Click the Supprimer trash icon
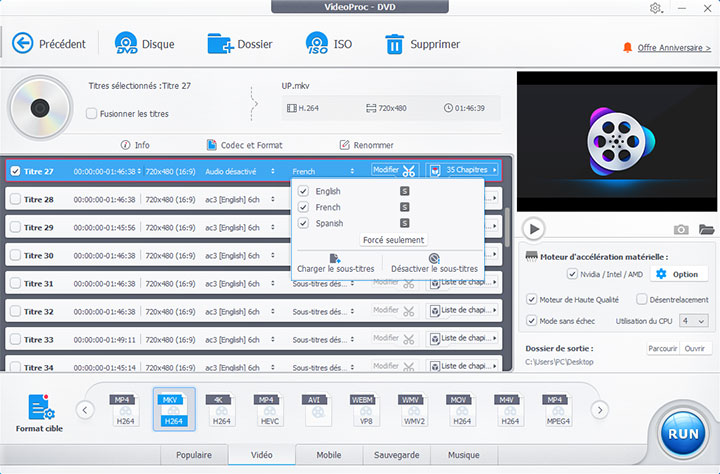The width and height of the screenshot is (720, 474). (x=394, y=44)
